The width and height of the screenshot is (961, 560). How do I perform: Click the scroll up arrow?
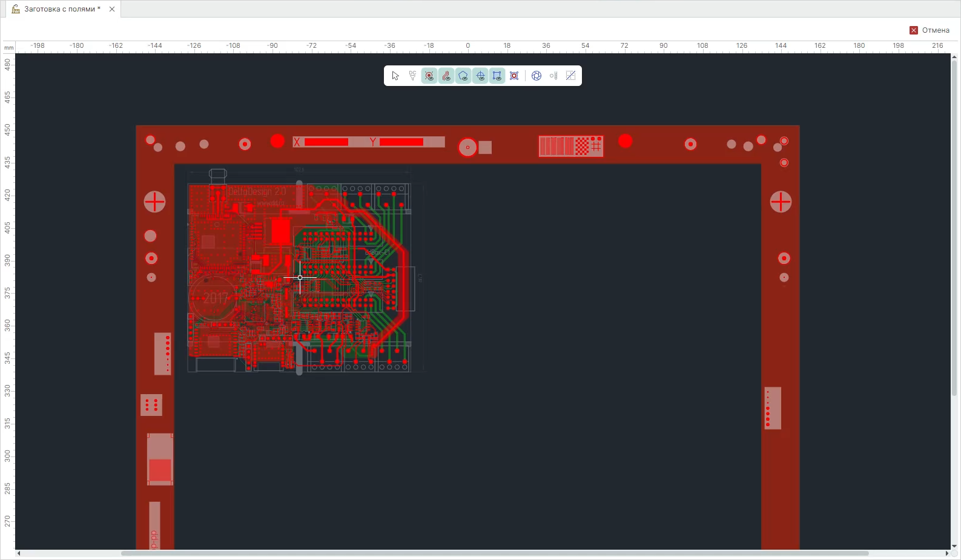click(x=954, y=57)
